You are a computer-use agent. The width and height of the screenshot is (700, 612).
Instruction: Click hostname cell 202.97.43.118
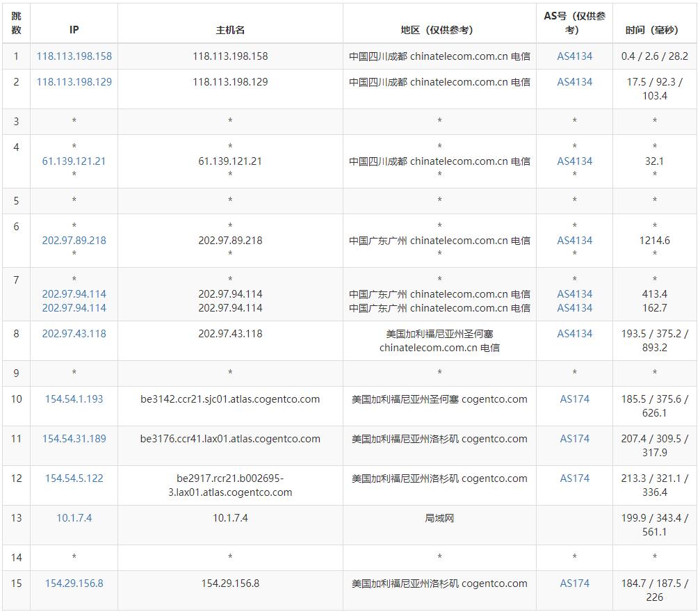point(230,340)
